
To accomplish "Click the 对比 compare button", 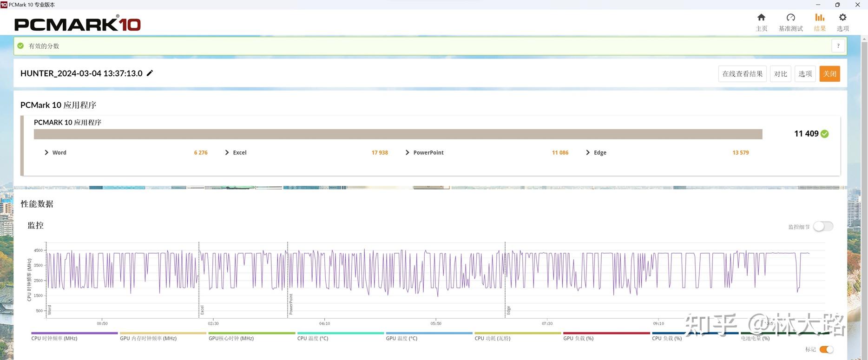I will 781,74.
